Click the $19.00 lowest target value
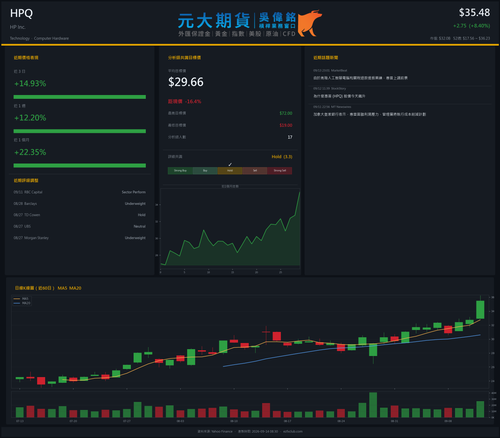 (286, 125)
